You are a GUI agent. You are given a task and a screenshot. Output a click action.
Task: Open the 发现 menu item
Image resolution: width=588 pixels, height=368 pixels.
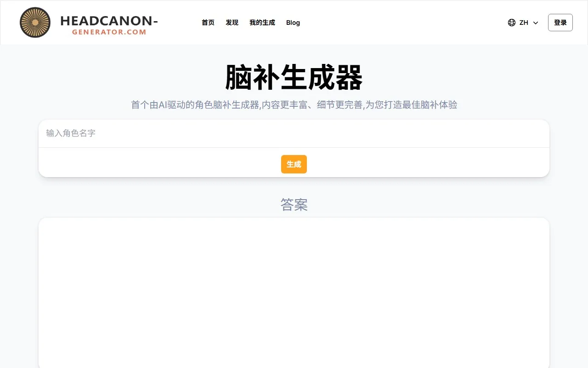pyautogui.click(x=232, y=23)
